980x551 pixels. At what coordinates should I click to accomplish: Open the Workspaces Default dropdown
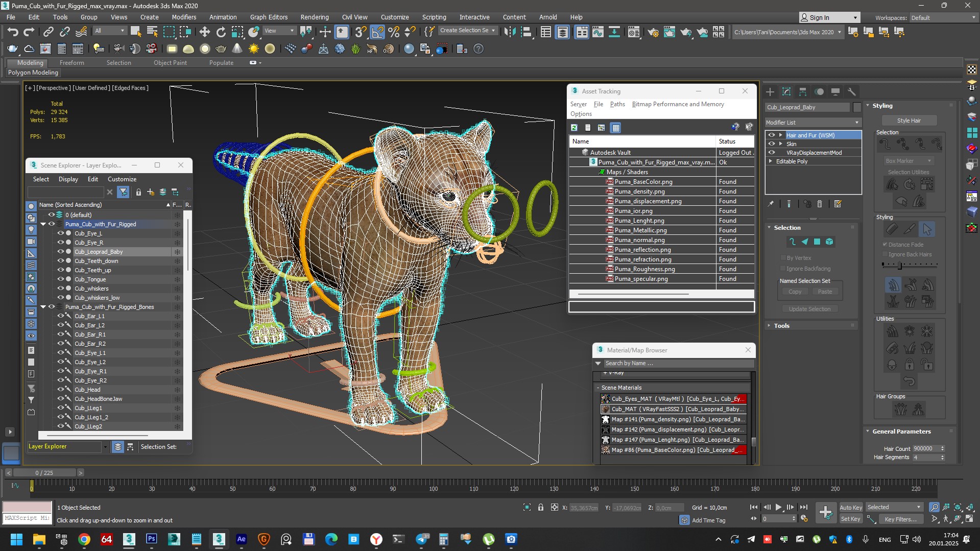pos(943,17)
